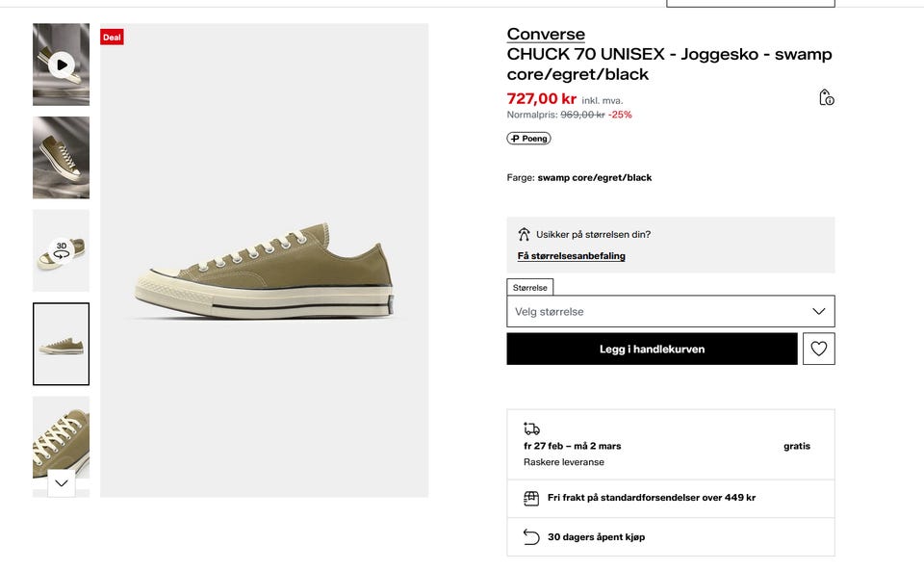Click Raskere leveranse delivery option
The image size is (924, 571).
tap(564, 462)
